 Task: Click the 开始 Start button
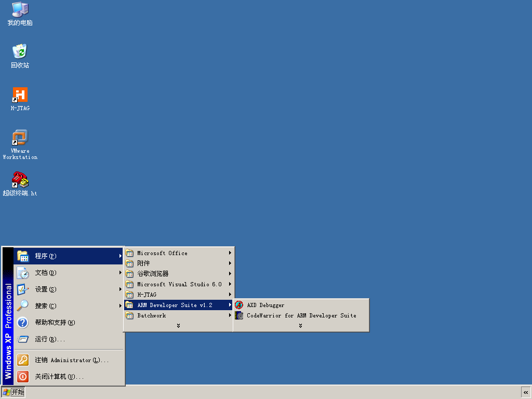[x=13, y=393]
